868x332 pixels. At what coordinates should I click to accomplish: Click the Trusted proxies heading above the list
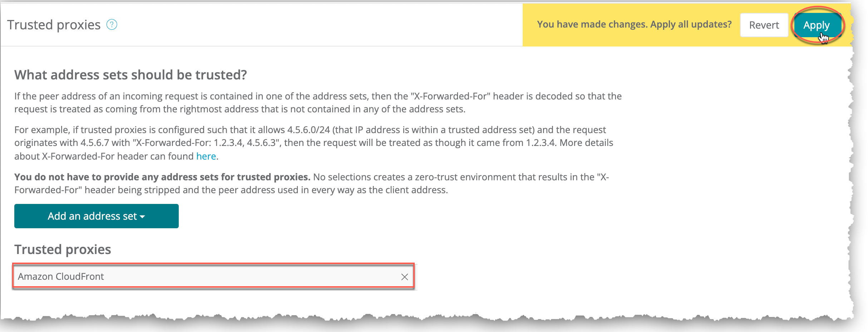(x=63, y=249)
